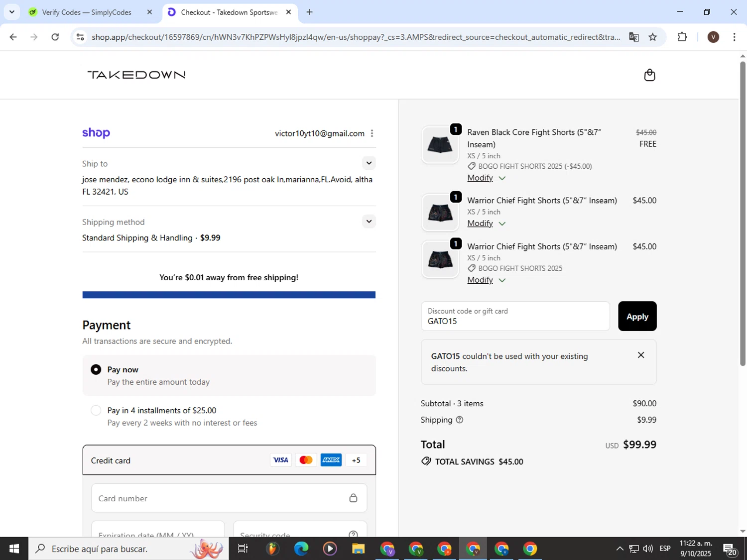Open the notification center icon
The height and width of the screenshot is (560, 747).
(x=730, y=549)
